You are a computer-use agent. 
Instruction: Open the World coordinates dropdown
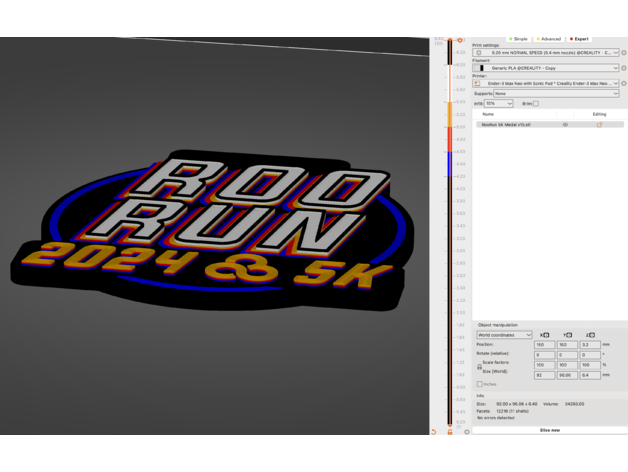pos(504,335)
